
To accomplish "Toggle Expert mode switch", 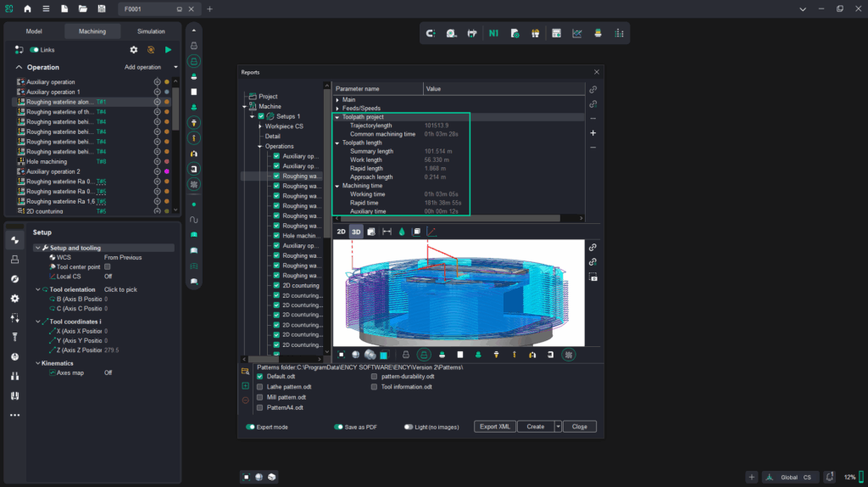I will [x=250, y=427].
